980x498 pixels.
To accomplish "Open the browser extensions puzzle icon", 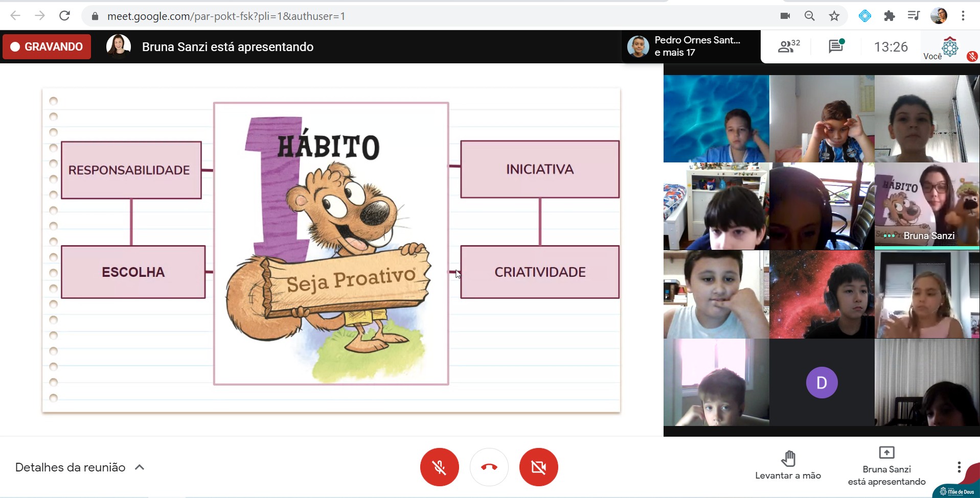I will 890,16.
